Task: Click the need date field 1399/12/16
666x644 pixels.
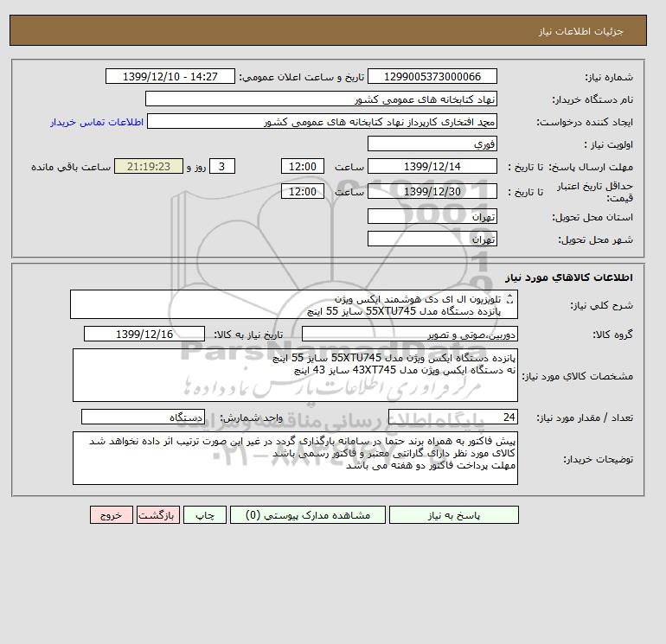Action: pyautogui.click(x=144, y=334)
